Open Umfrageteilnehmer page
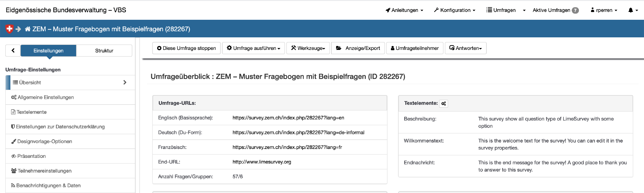644x193 pixels. pos(415,48)
